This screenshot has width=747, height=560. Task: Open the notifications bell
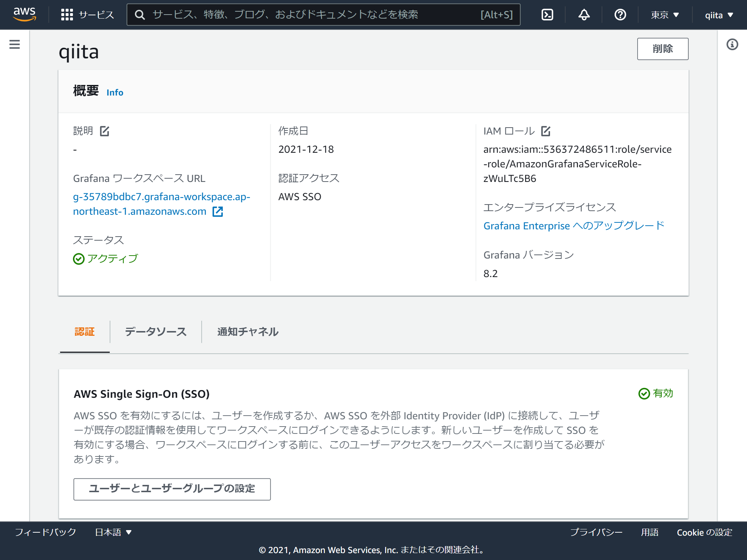click(x=583, y=15)
